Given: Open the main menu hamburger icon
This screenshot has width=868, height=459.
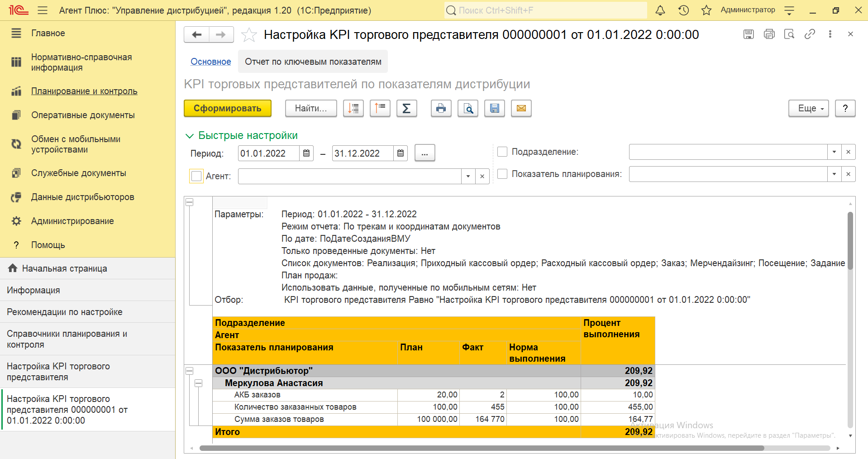Looking at the screenshot, I should (43, 10).
